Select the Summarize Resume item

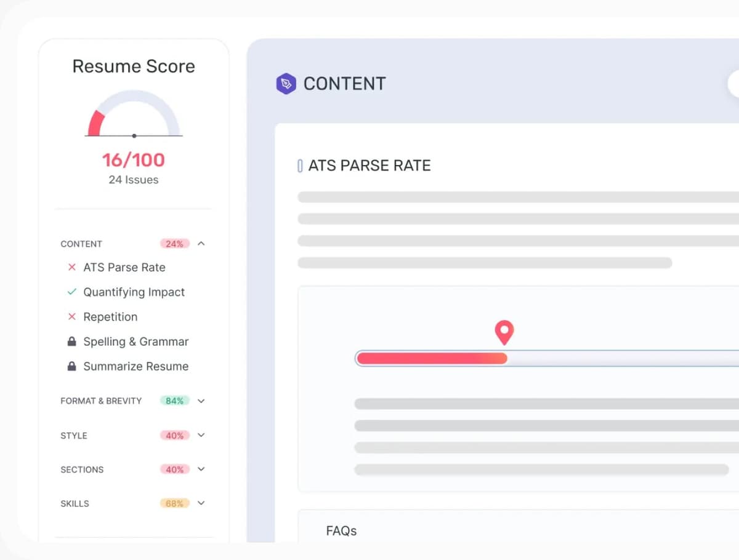pos(136,366)
